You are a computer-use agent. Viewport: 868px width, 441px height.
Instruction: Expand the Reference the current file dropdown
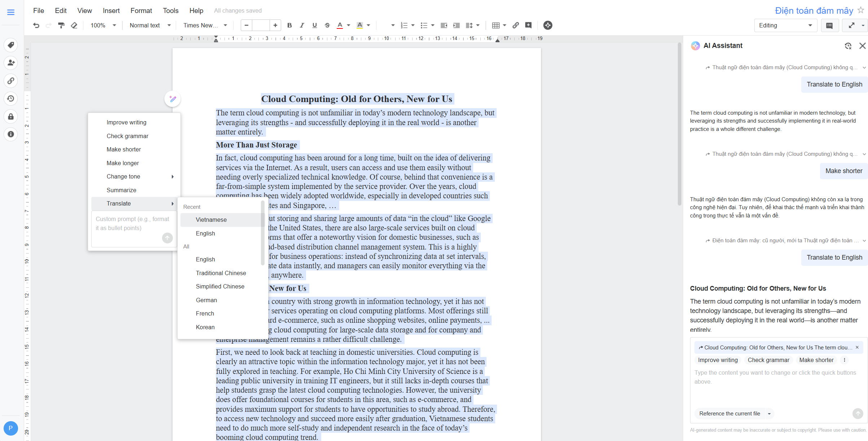point(769,414)
